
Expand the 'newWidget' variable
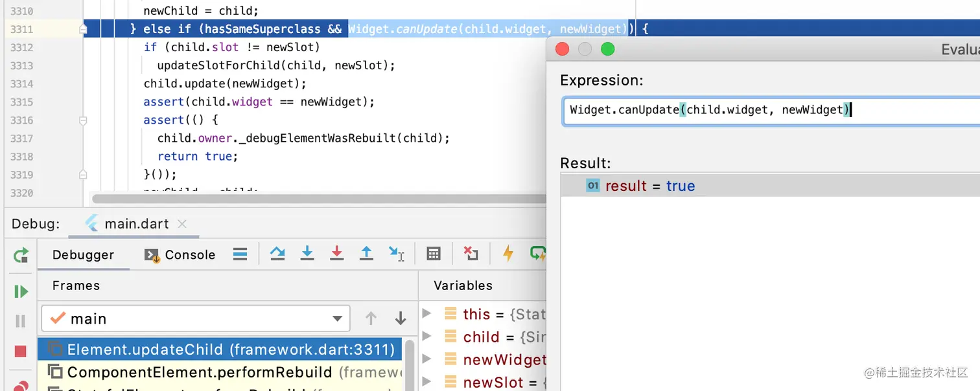coord(426,359)
